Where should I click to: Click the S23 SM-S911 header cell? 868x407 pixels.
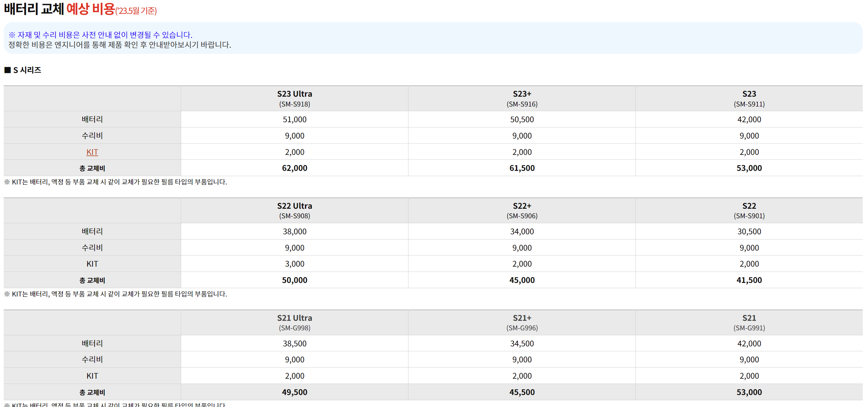749,99
